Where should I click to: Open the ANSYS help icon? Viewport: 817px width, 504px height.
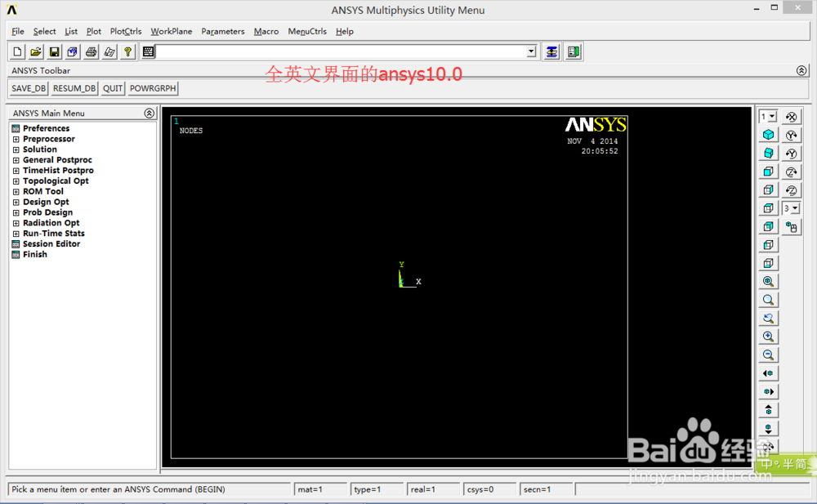(x=128, y=51)
